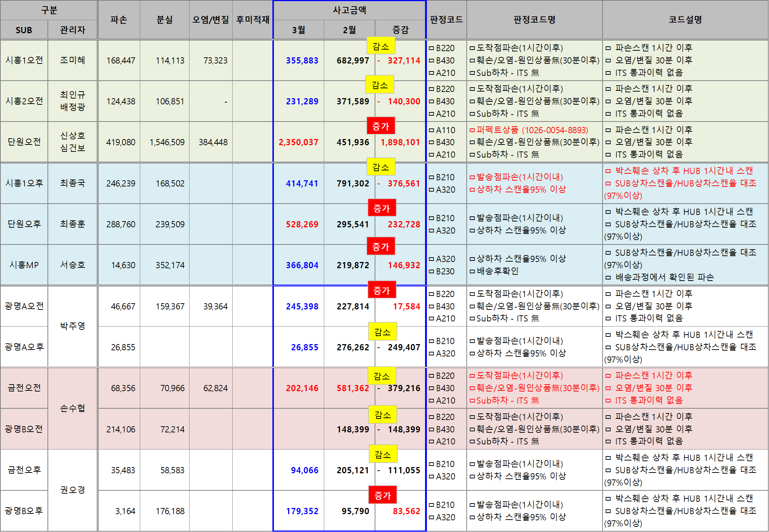Select the 코드설명 column header
This screenshot has height=532, width=769.
point(685,20)
